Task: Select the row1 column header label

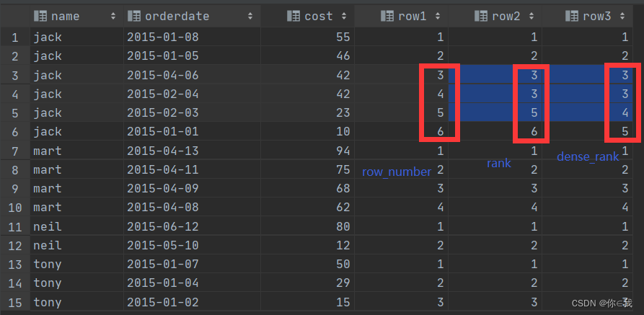Action: pos(413,16)
